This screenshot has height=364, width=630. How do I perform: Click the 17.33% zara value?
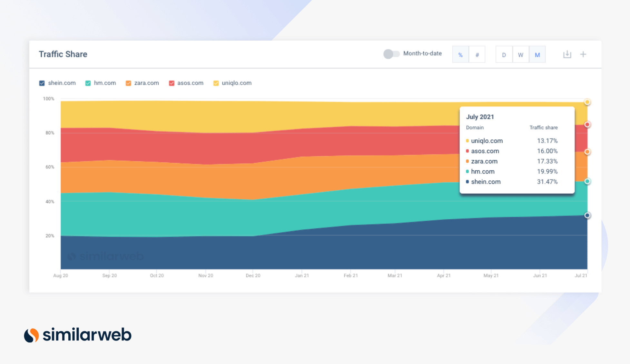[547, 161]
